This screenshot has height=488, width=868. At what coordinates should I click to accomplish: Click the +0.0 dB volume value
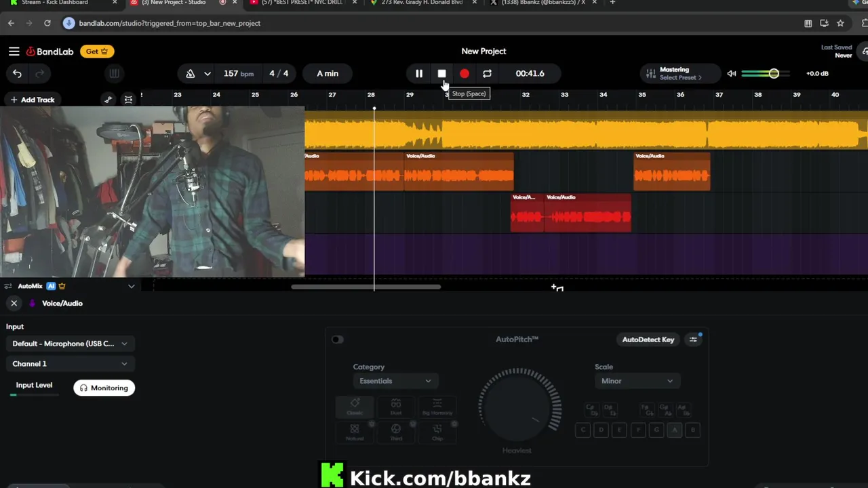(x=817, y=73)
